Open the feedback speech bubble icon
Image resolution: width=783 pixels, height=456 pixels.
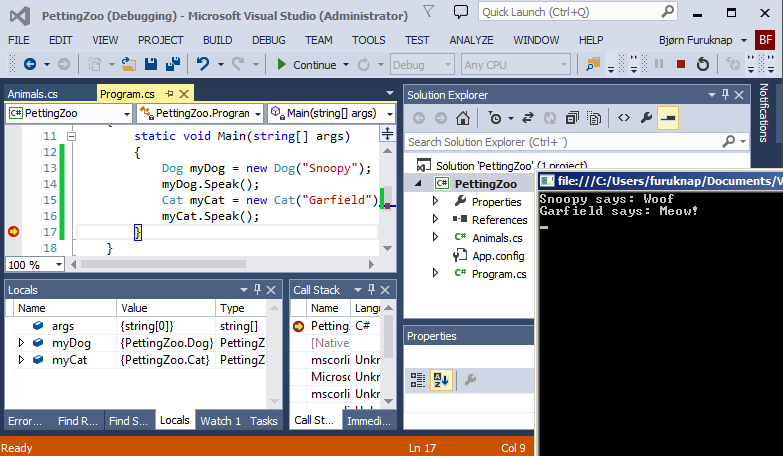pyautogui.click(x=460, y=12)
